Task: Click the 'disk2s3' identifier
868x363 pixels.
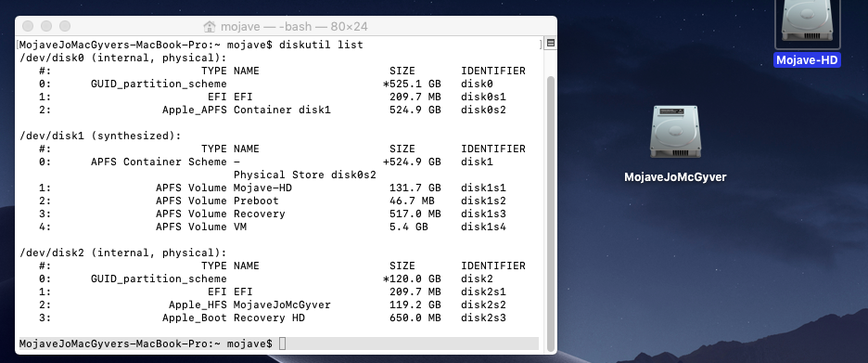Action: [x=483, y=318]
